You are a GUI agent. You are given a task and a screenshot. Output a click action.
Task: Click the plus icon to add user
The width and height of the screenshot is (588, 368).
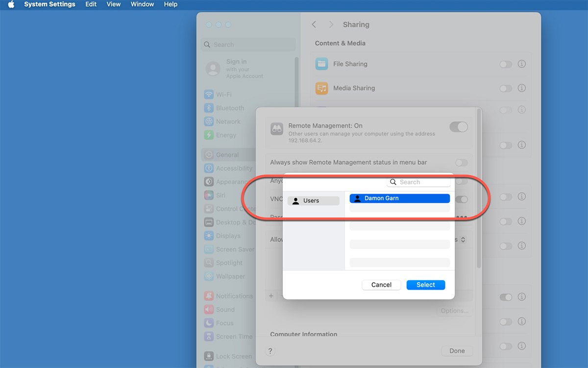[271, 296]
